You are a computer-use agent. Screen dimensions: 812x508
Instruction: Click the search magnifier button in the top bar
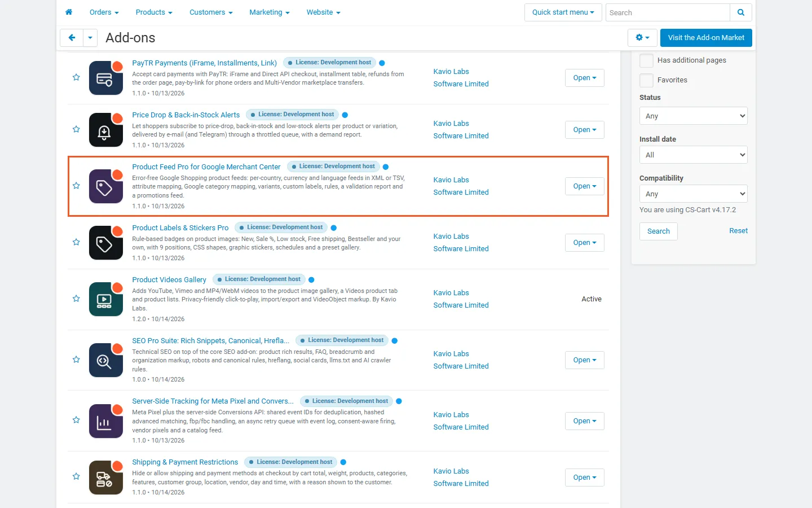[741, 12]
